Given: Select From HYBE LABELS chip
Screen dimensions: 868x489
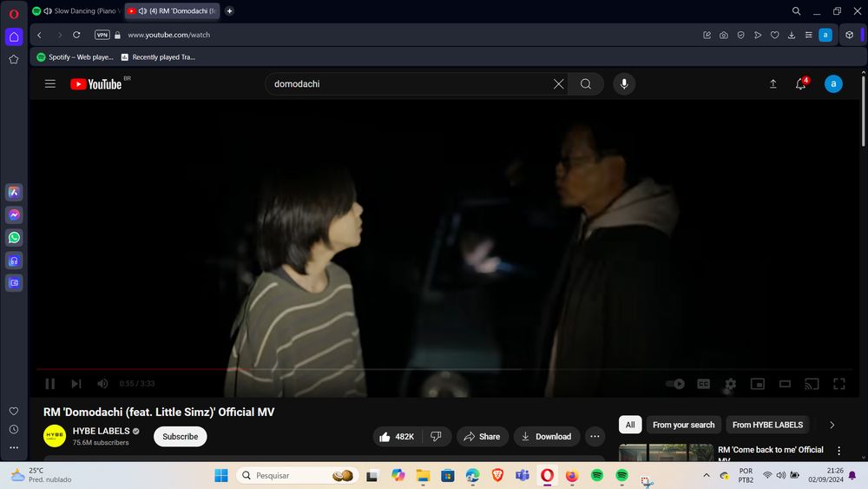Looking at the screenshot, I should [x=767, y=425].
